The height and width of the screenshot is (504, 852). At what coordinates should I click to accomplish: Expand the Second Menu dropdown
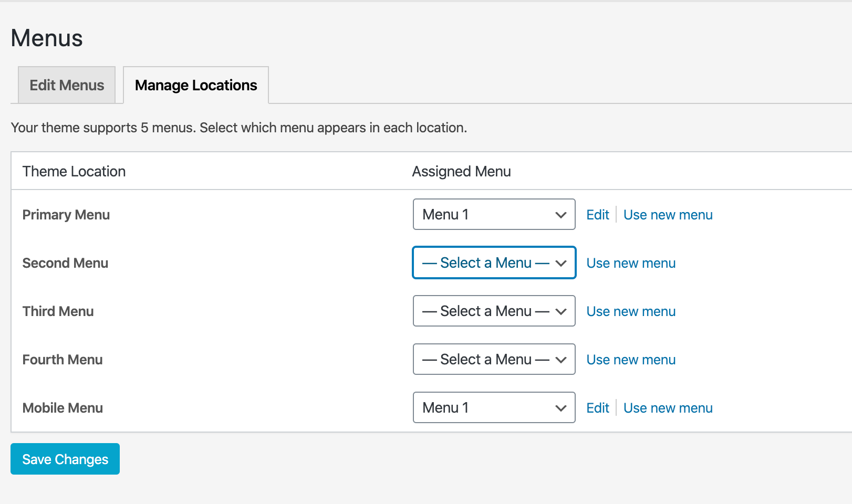click(494, 262)
